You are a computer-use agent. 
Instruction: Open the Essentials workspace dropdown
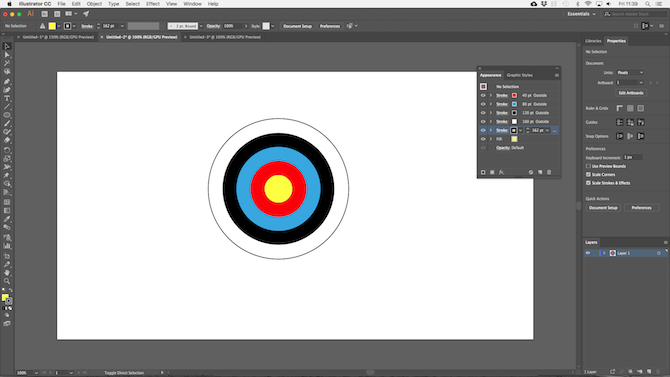[x=581, y=14]
